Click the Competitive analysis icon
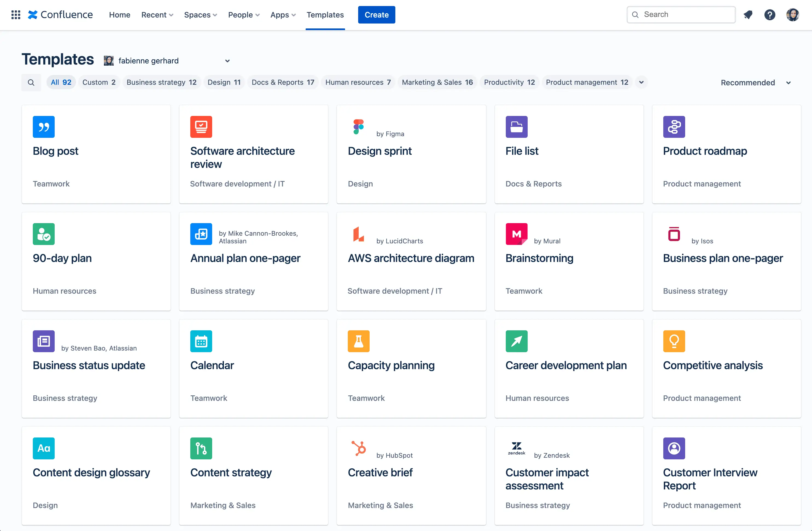This screenshot has height=531, width=812. [674, 341]
